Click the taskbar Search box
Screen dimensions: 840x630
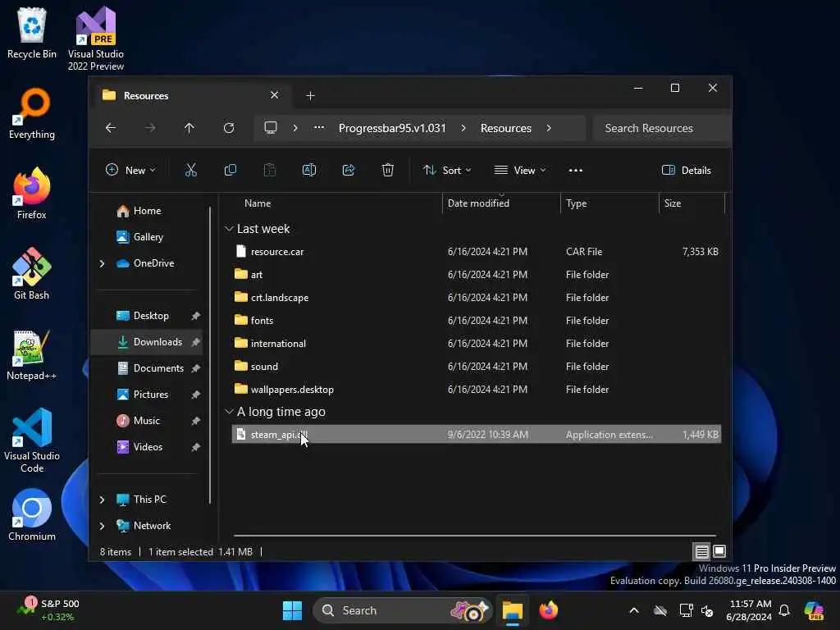(403, 610)
